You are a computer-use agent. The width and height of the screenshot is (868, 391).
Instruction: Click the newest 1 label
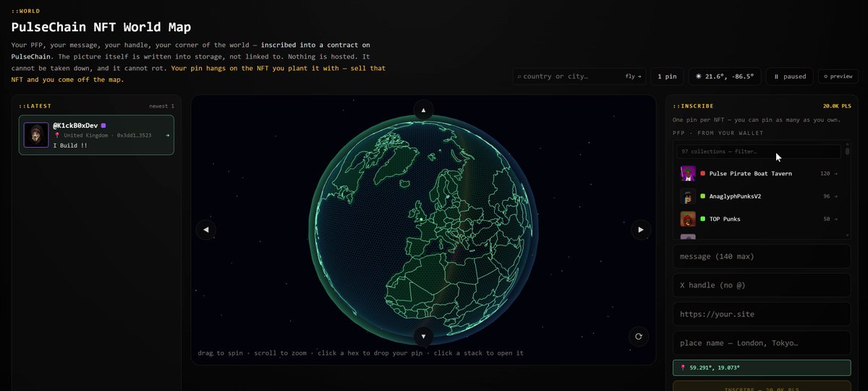[161, 106]
